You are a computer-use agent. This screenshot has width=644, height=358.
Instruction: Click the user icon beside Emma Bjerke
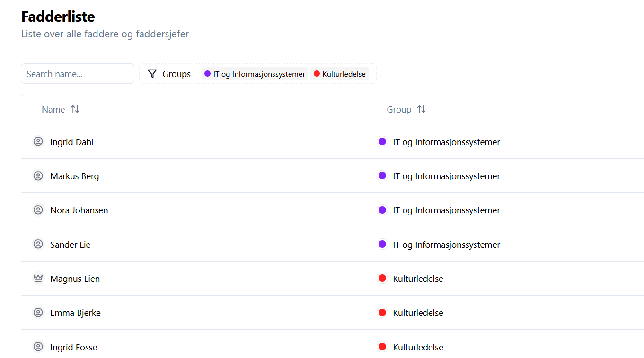(38, 313)
